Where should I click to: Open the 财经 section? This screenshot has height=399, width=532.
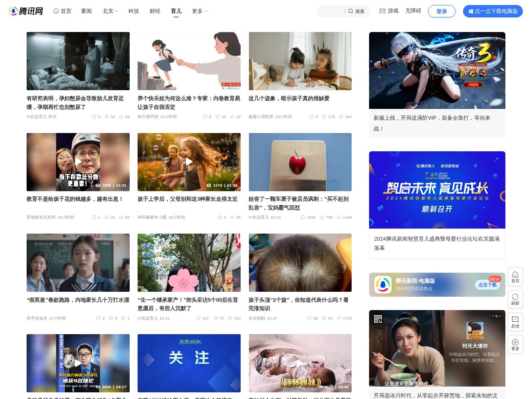click(x=155, y=11)
